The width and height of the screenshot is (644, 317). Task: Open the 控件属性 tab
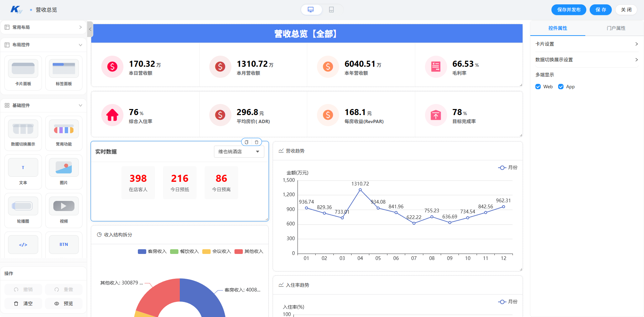coord(558,28)
